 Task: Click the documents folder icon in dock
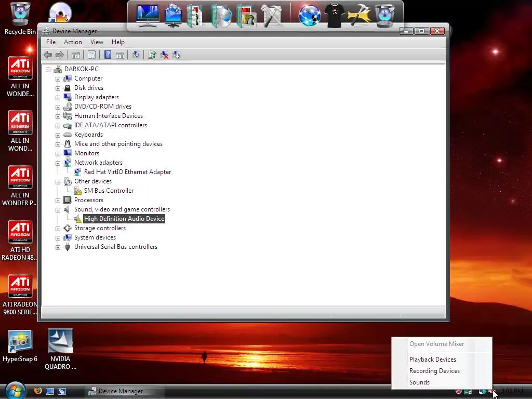[x=194, y=16]
